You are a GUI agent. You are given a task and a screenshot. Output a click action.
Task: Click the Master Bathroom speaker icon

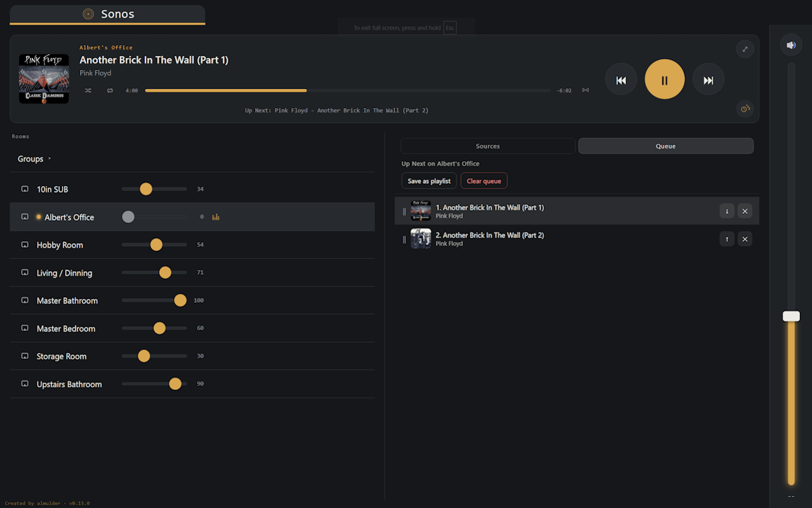click(x=25, y=301)
